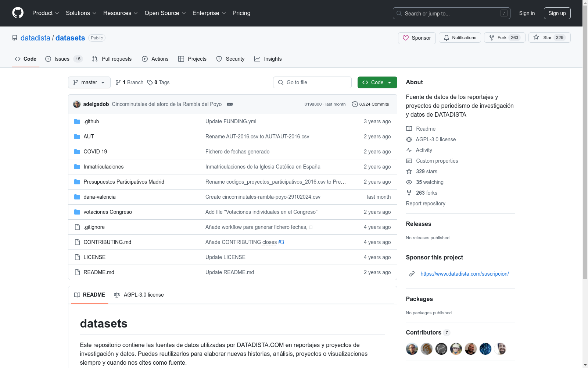This screenshot has height=368, width=588.
Task: Click the heart Sponsor button
Action: click(x=417, y=38)
